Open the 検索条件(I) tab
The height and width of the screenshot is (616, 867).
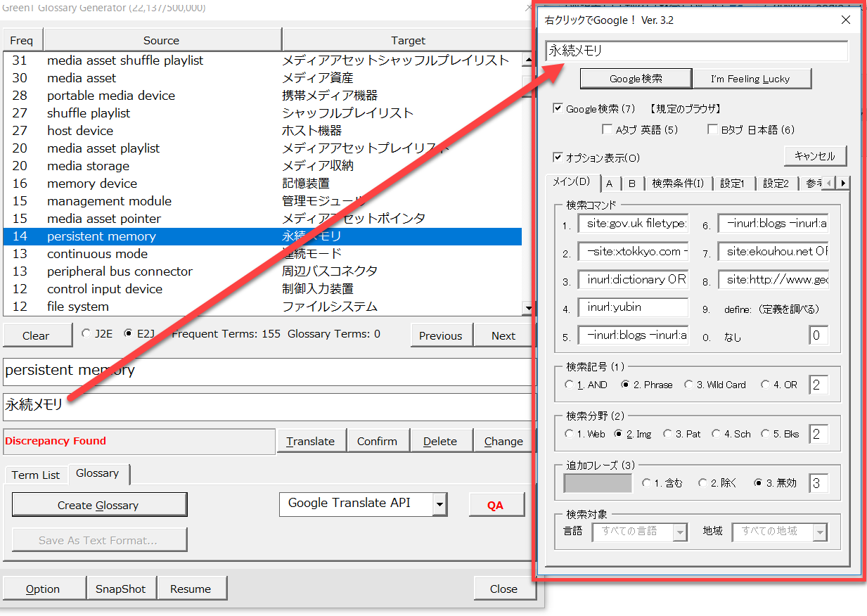tap(677, 184)
